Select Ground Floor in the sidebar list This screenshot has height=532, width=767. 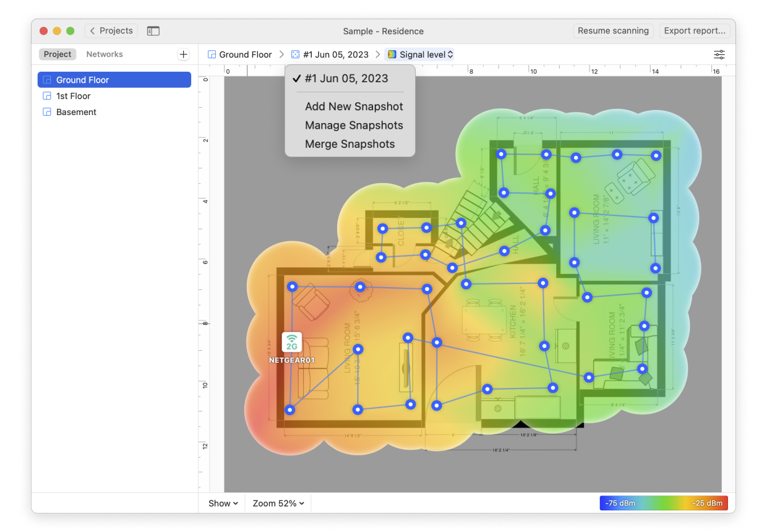point(114,80)
